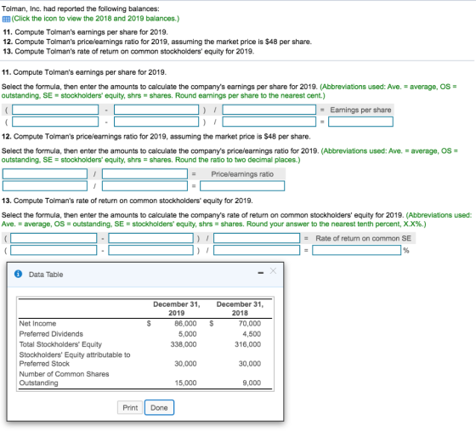
Task: Minimize the Data Table popup
Action: coord(260,273)
